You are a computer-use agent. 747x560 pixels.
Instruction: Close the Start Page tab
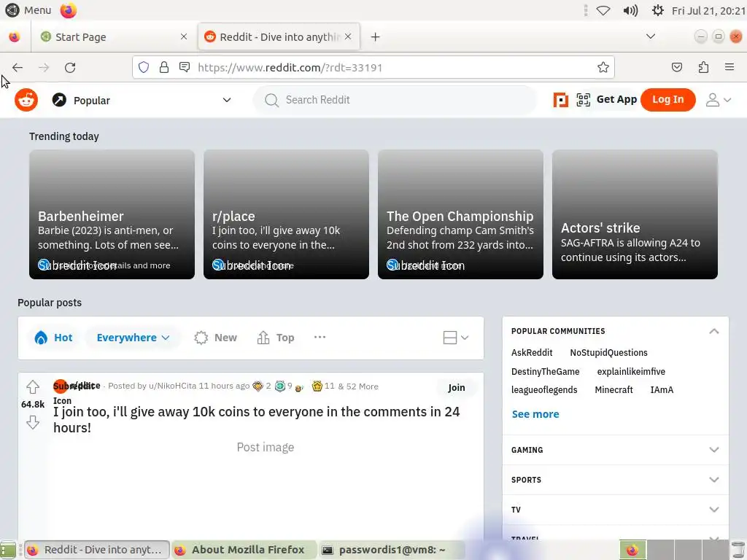click(183, 36)
